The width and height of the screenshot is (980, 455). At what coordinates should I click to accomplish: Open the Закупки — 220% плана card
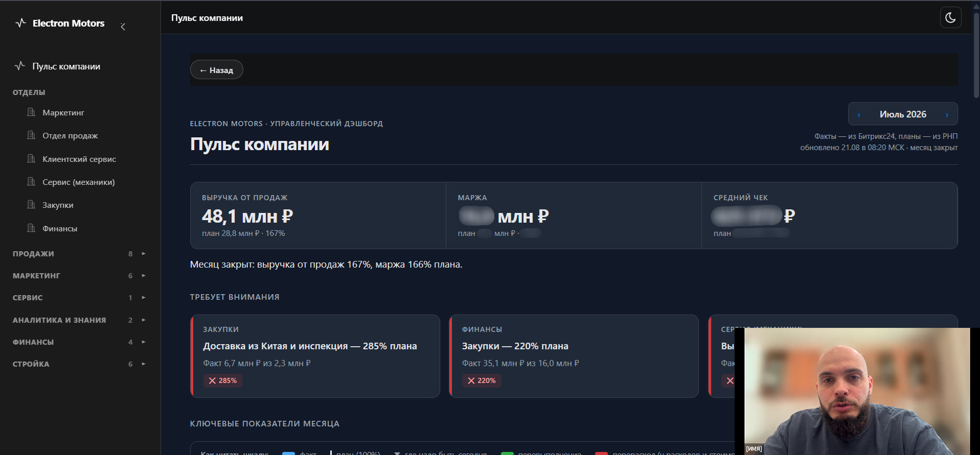pyautogui.click(x=574, y=356)
